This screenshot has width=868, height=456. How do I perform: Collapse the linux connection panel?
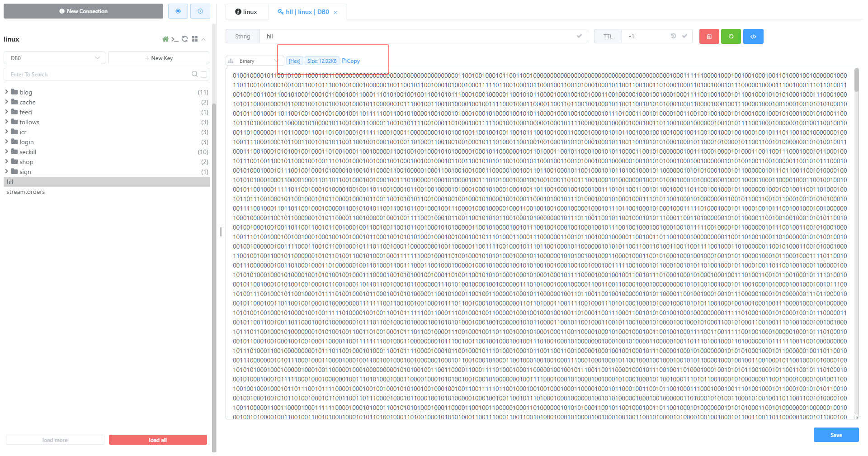point(204,39)
